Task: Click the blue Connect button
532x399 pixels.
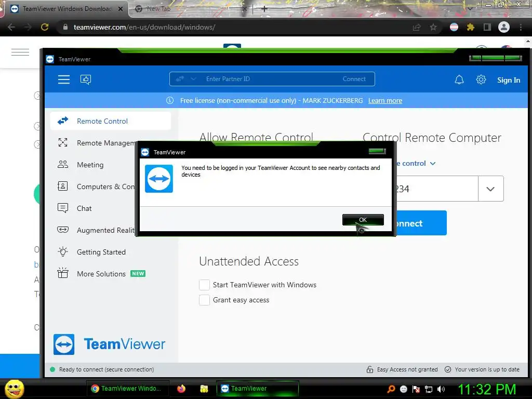Action: (421, 223)
